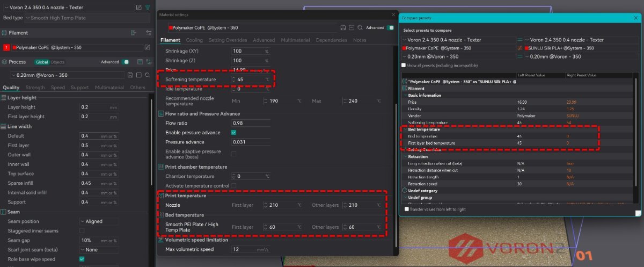The height and width of the screenshot is (267, 644).
Task: Click the Max volumetric speed field
Action: [251, 249]
